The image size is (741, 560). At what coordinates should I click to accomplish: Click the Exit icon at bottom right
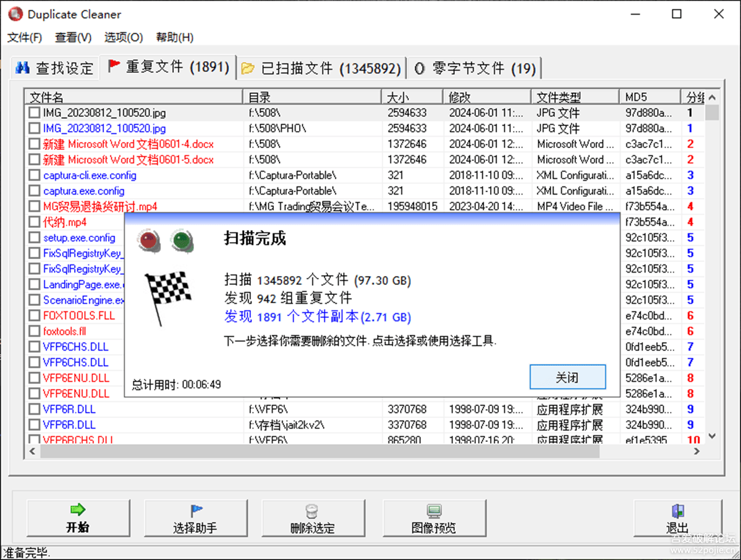(677, 511)
